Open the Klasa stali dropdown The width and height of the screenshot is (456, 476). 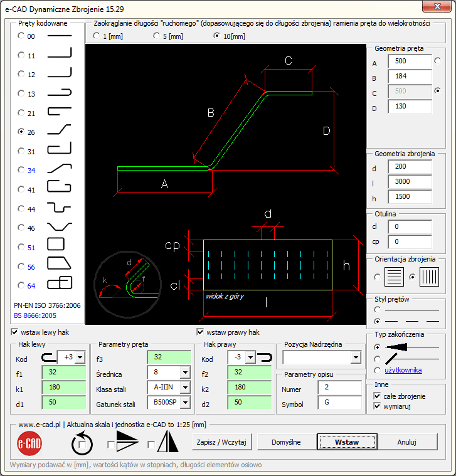(185, 388)
